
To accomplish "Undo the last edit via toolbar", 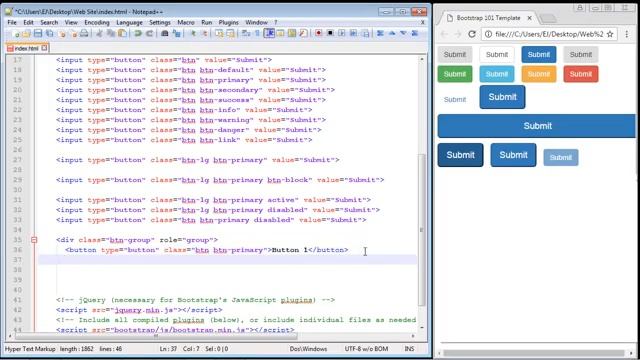I will 138,33.
